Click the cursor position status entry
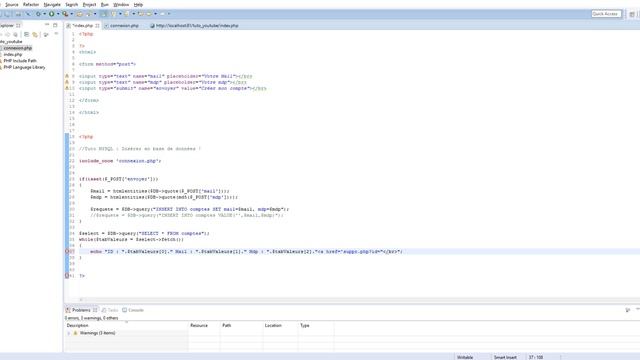Image resolution: width=640 pixels, height=360 pixels. click(x=536, y=357)
